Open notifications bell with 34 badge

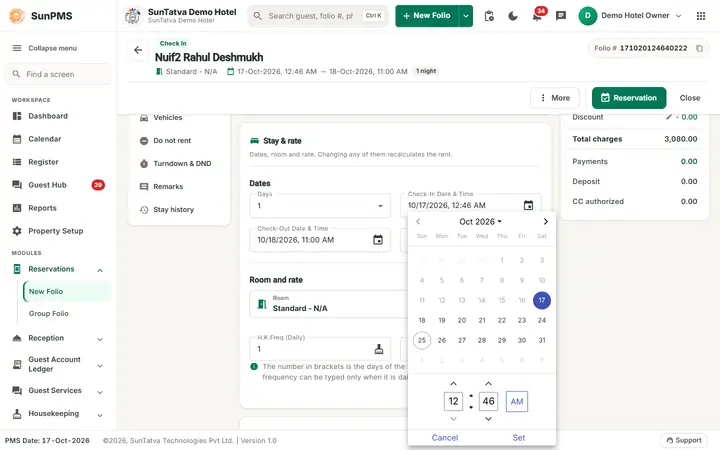[537, 16]
